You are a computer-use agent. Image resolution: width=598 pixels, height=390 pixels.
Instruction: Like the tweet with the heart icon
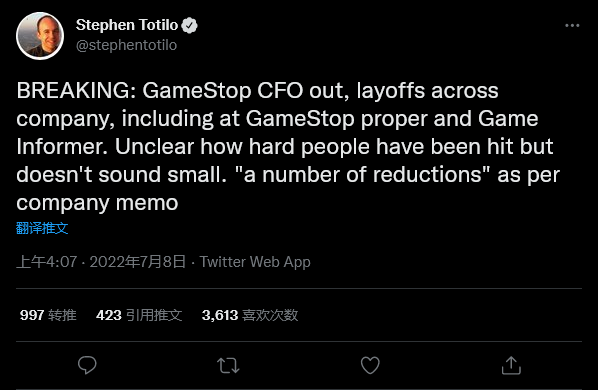click(x=370, y=365)
